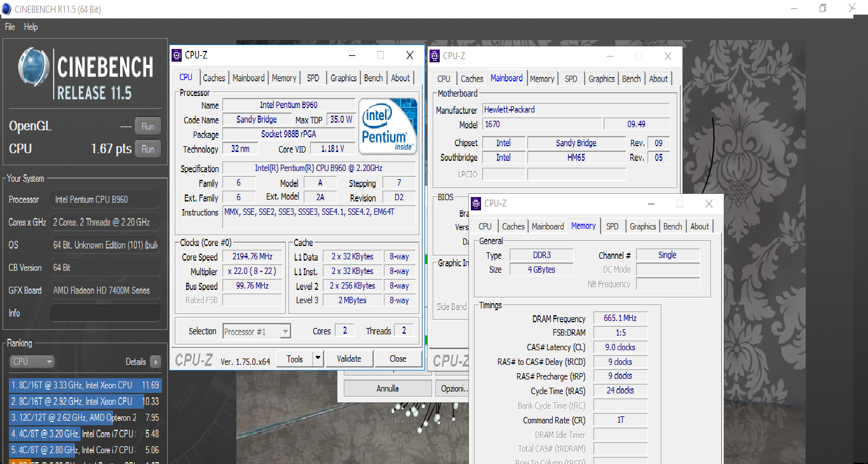Click the FSB:DRAM ratio 1:5 value
The height and width of the screenshot is (464, 868).
click(x=621, y=332)
